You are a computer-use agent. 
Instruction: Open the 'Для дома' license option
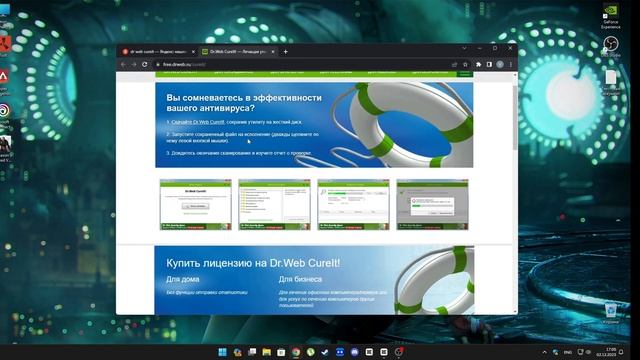[x=183, y=279]
